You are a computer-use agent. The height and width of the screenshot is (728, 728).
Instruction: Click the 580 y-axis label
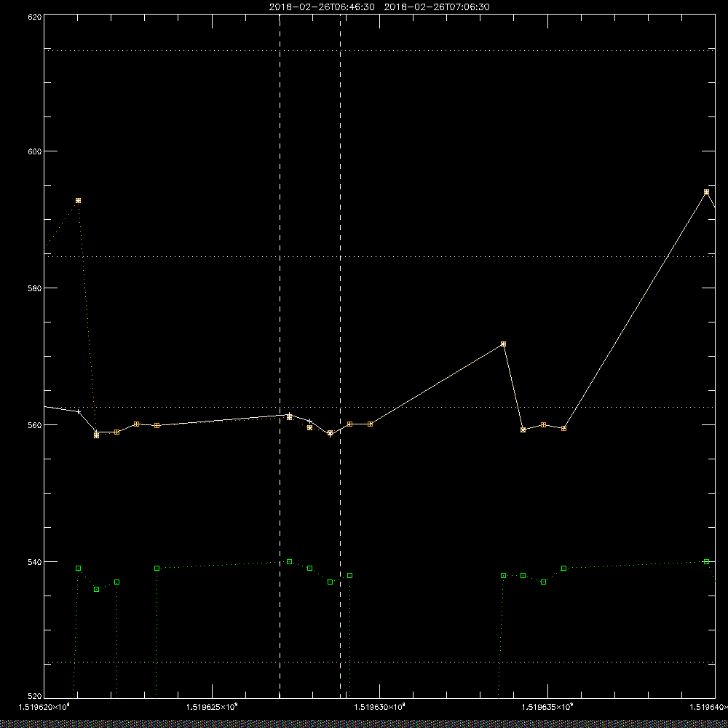[35, 288]
